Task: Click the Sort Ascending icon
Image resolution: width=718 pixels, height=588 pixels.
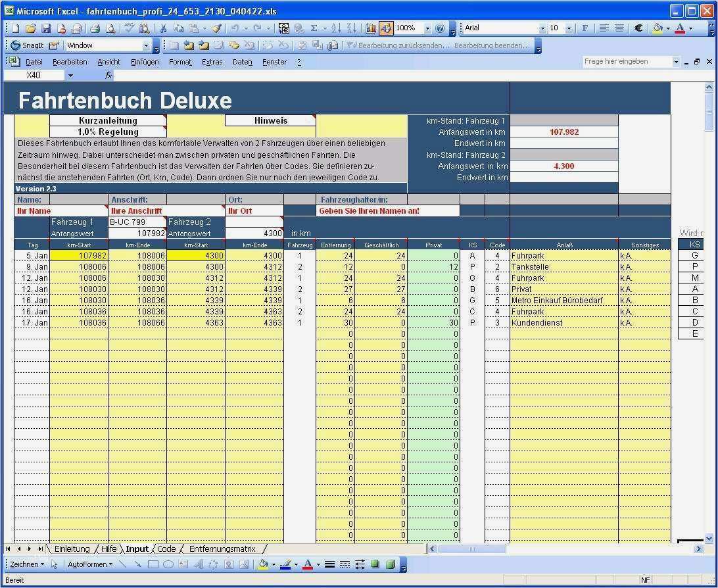Action: pyautogui.click(x=337, y=28)
